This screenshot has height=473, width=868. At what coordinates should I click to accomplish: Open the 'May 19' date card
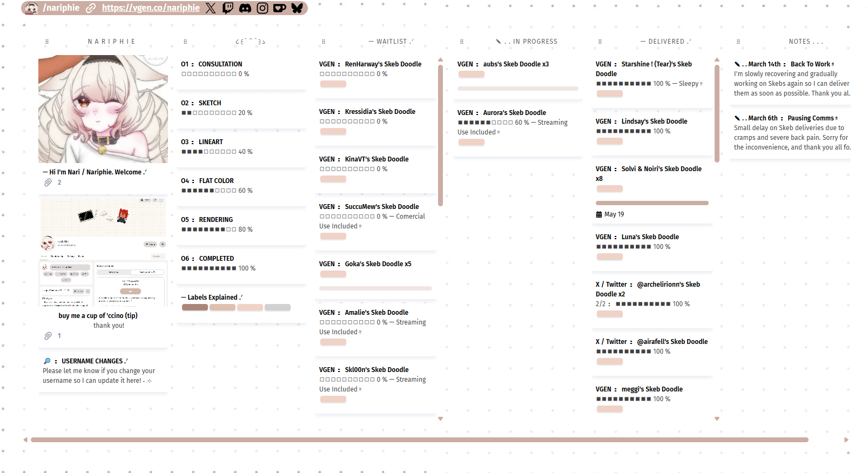652,191
